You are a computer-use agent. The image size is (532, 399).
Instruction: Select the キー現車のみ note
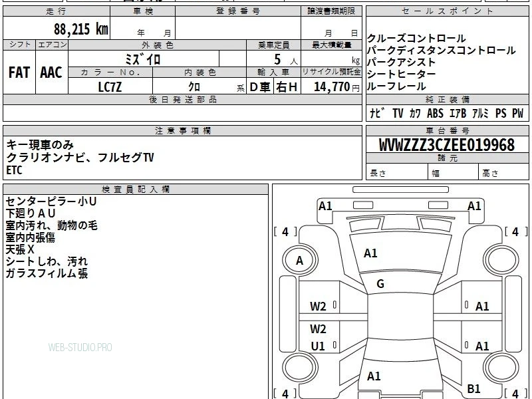click(x=40, y=145)
